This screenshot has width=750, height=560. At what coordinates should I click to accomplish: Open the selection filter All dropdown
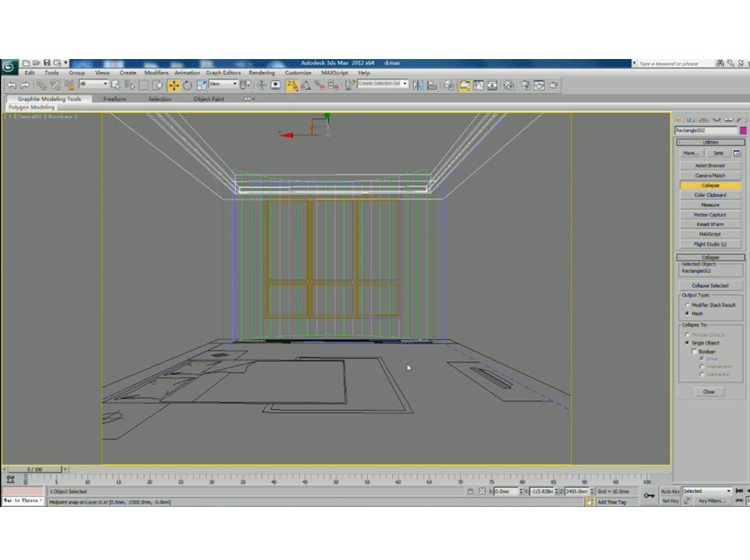[x=93, y=84]
